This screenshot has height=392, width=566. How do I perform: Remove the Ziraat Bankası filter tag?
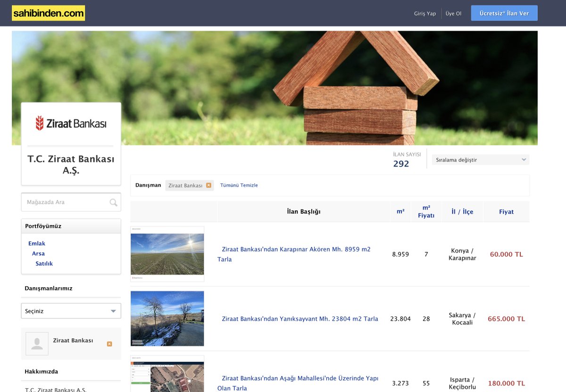point(208,185)
